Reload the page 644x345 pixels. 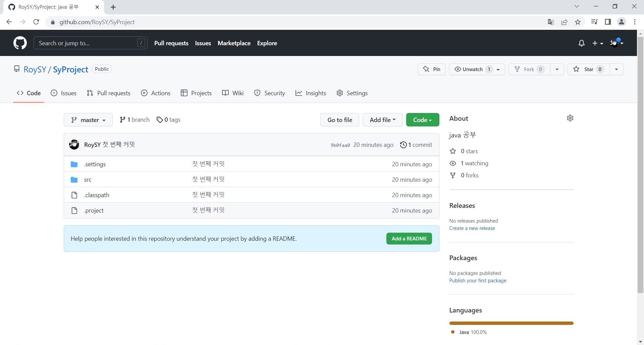(36, 22)
